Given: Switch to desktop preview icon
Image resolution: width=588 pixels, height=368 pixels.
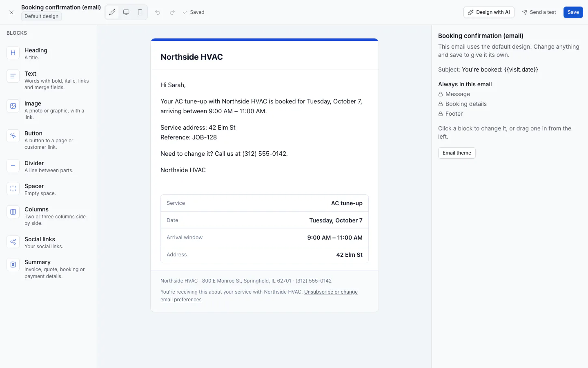Looking at the screenshot, I should (x=126, y=12).
